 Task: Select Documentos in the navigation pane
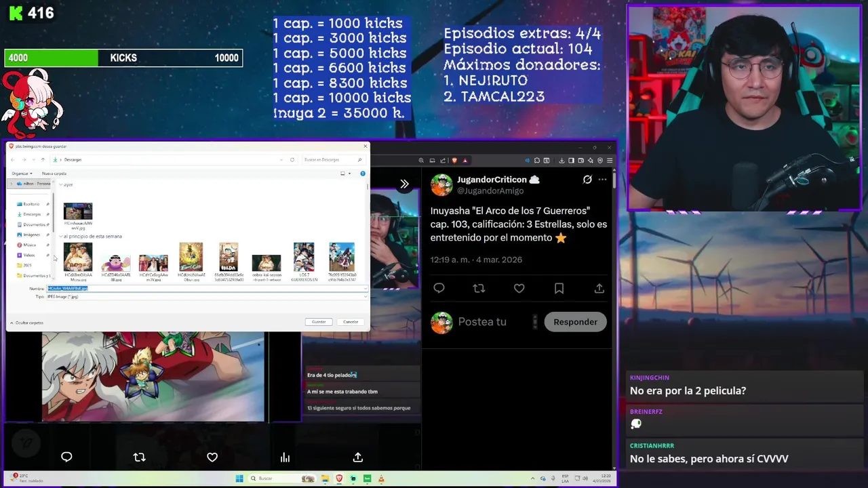[34, 224]
